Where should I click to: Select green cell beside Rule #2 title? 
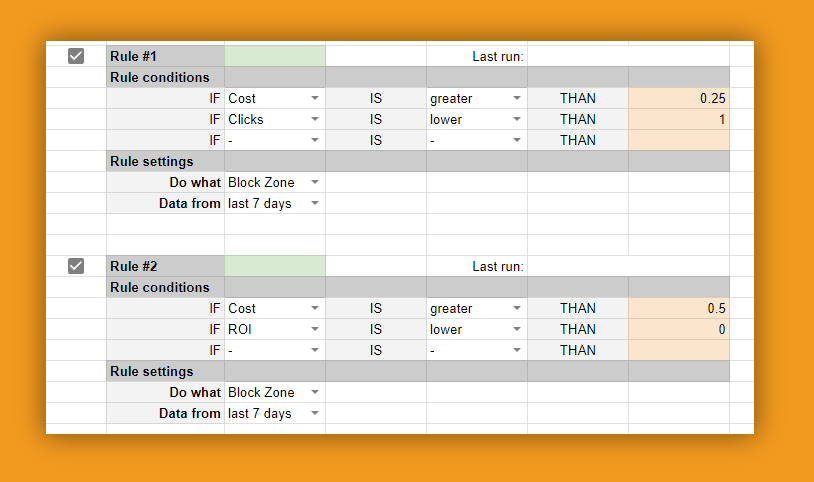click(x=275, y=266)
